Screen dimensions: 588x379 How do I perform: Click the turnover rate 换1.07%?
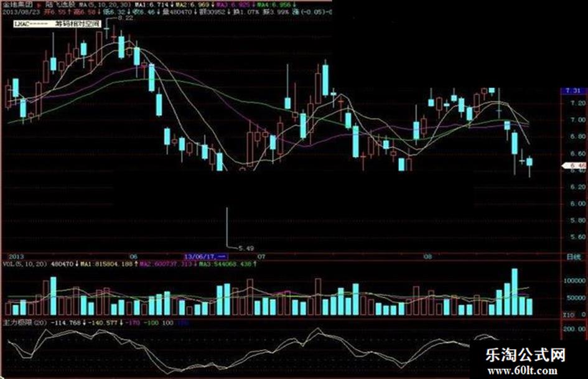[246, 12]
